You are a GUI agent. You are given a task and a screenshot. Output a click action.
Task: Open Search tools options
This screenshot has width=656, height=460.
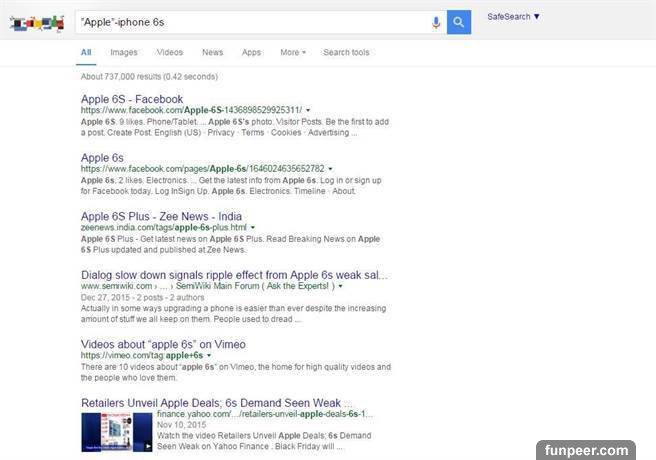346,52
